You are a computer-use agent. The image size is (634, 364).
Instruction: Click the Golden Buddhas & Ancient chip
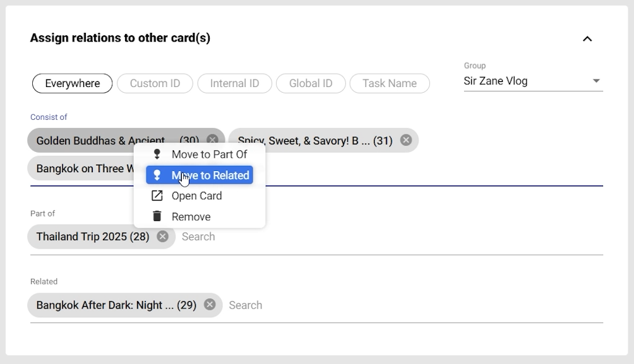tap(101, 140)
